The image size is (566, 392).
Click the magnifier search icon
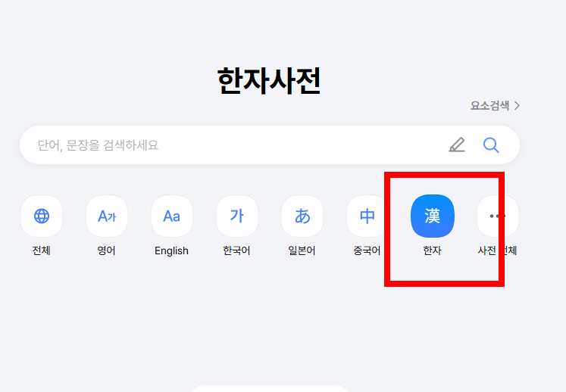(491, 145)
